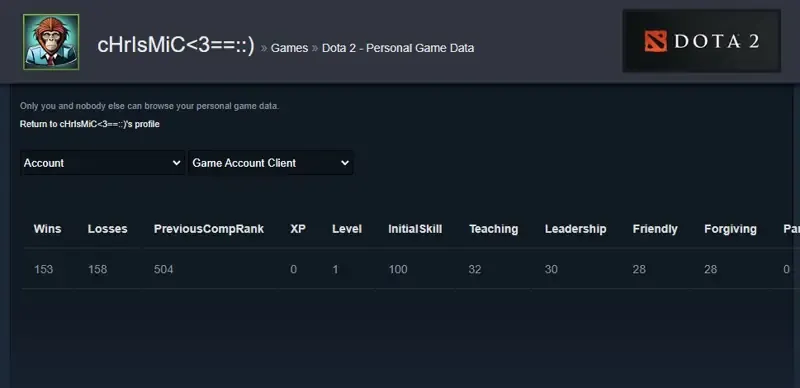800x388 pixels.
Task: Select the InitialSkill column header
Action: click(415, 229)
